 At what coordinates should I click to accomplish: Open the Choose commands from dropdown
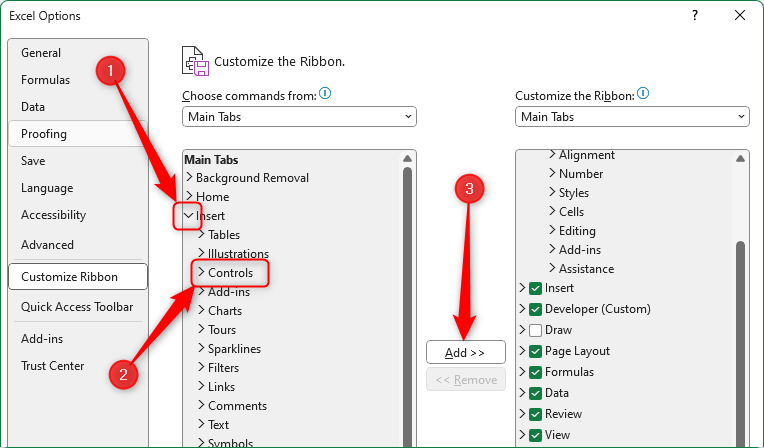(x=299, y=117)
